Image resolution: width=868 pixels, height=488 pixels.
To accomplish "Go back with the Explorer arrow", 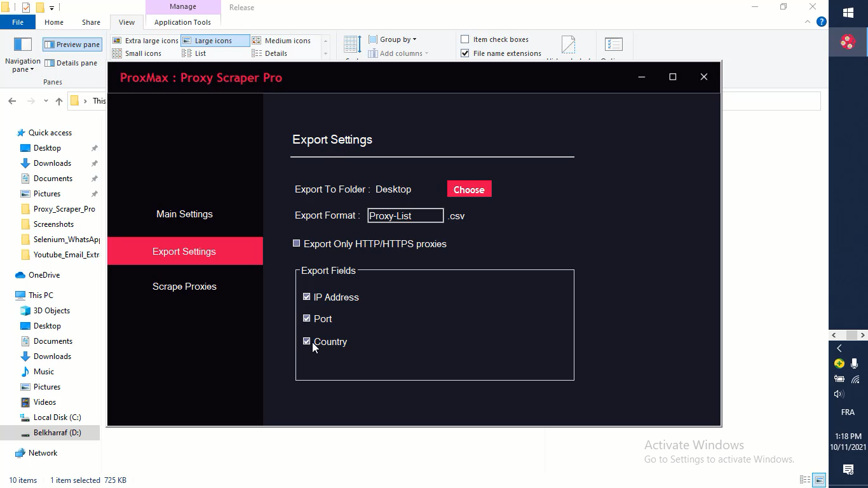I will (x=12, y=101).
